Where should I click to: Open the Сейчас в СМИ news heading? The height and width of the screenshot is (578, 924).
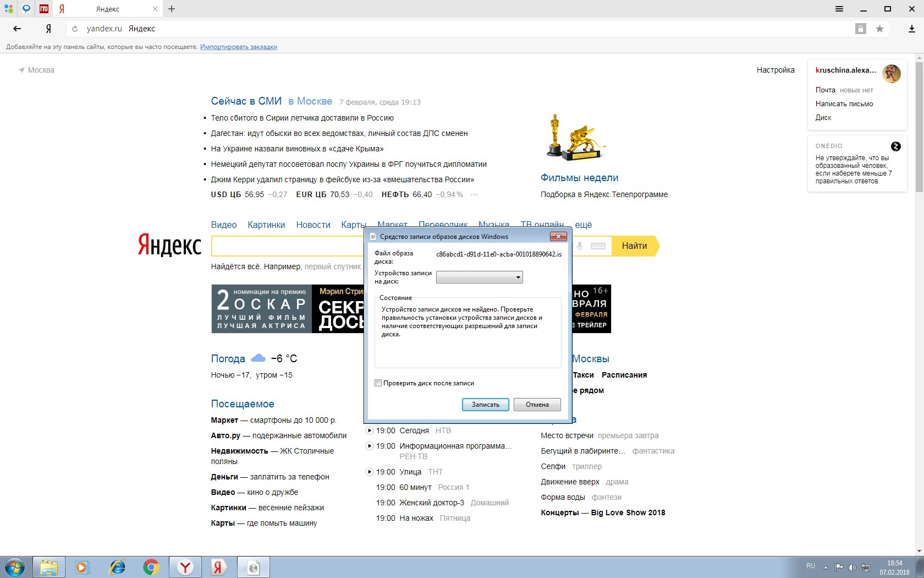246,101
